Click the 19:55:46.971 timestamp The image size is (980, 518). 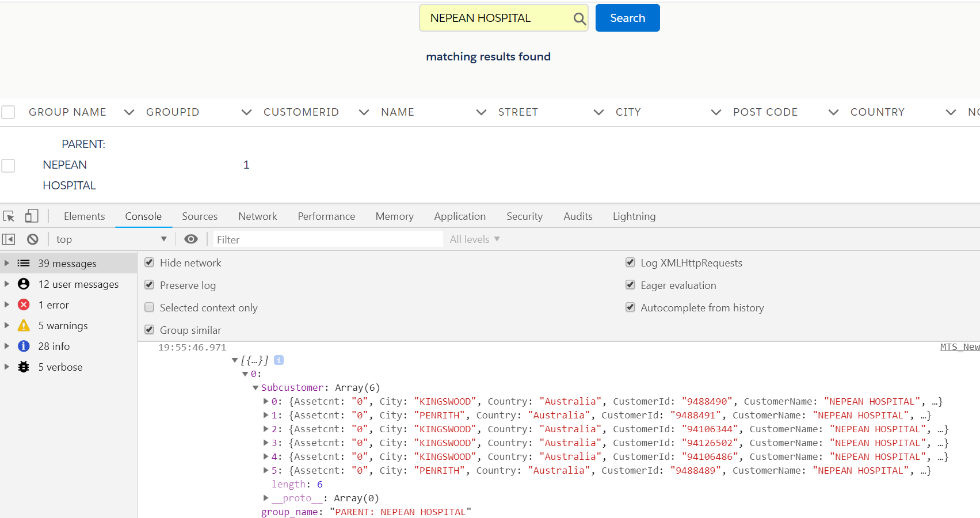tap(192, 348)
